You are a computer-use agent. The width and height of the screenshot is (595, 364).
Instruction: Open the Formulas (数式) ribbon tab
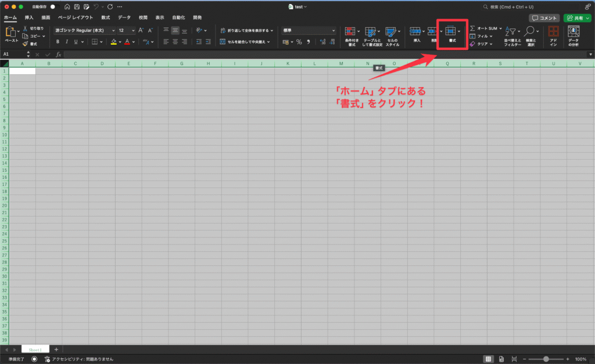coord(106,18)
